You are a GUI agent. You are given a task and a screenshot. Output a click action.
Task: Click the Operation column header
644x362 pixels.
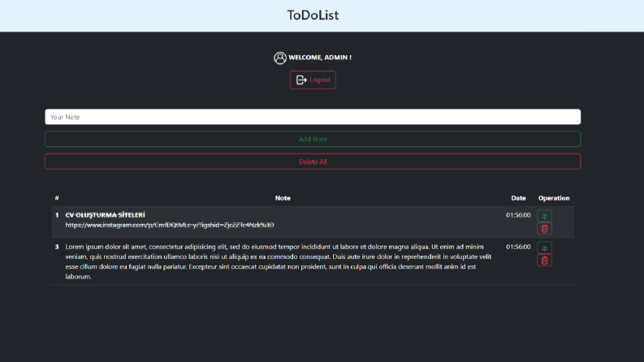(554, 198)
